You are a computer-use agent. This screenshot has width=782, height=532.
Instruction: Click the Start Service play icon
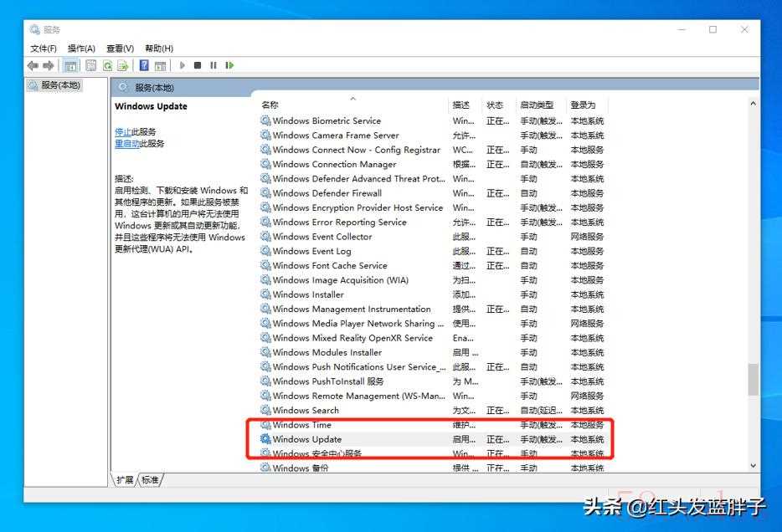pos(182,65)
